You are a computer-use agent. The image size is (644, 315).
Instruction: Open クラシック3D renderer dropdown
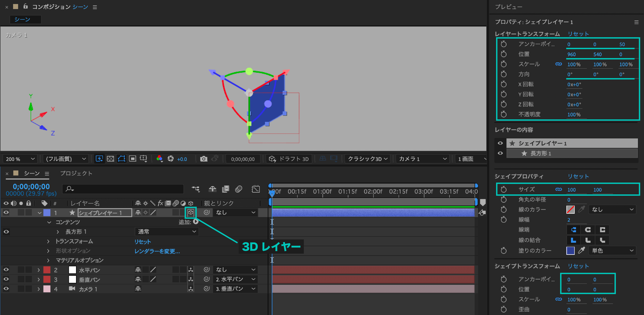[x=368, y=159]
